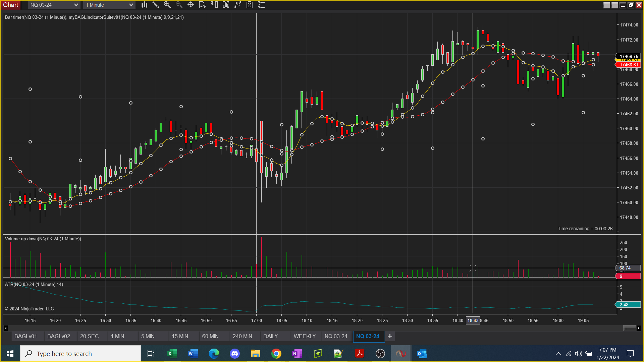Open the bar type chart style icon
644x362 pixels.
point(144,5)
